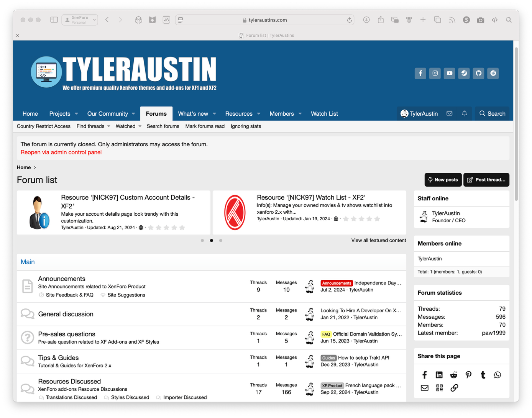Share this page on Pinterest
Image resolution: width=532 pixels, height=418 pixels.
pos(468,375)
